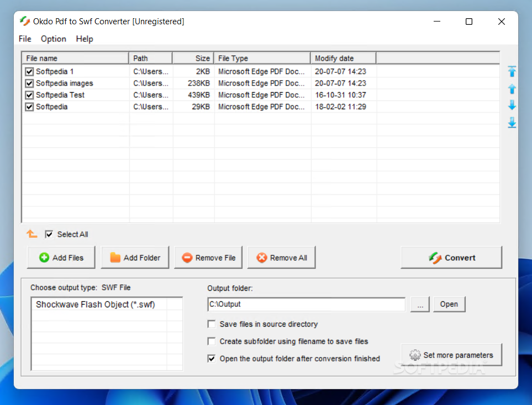Open the Option menu
Image resolution: width=532 pixels, height=405 pixels.
pos(53,39)
